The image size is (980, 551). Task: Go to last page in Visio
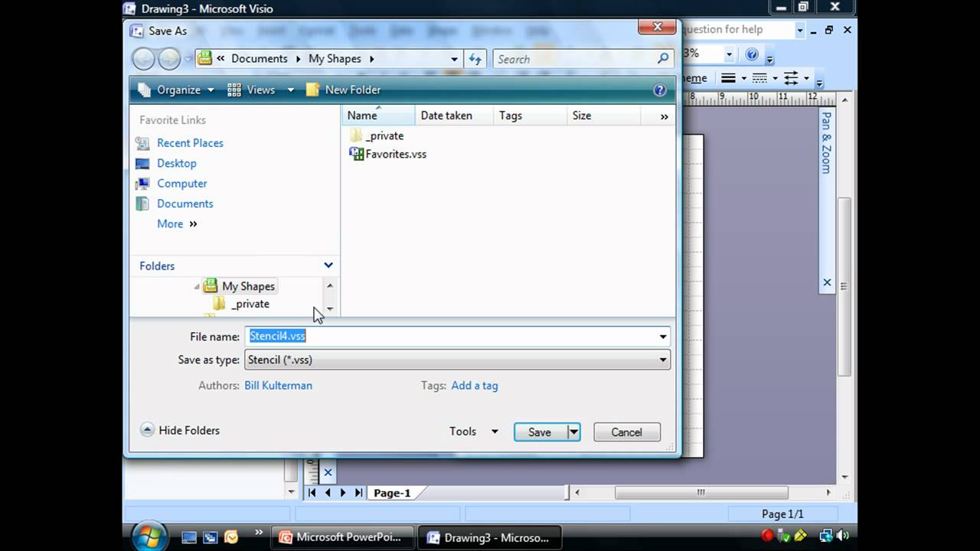[x=358, y=493]
